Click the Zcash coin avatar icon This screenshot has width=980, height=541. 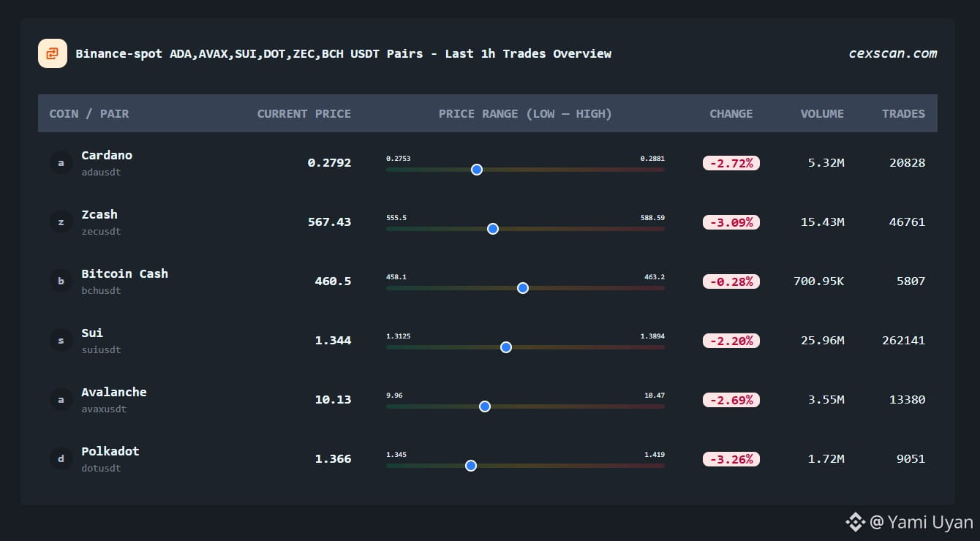pos(61,222)
